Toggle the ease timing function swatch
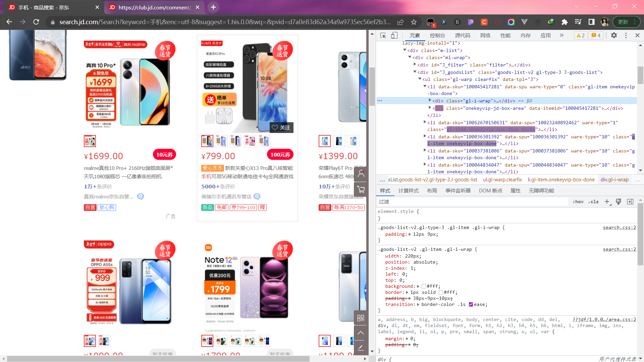 click(471, 305)
